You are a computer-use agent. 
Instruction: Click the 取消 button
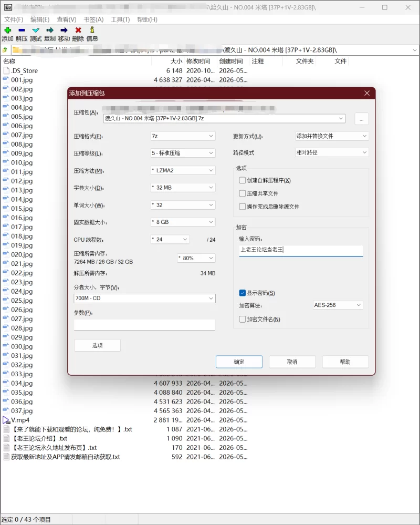tap(292, 362)
